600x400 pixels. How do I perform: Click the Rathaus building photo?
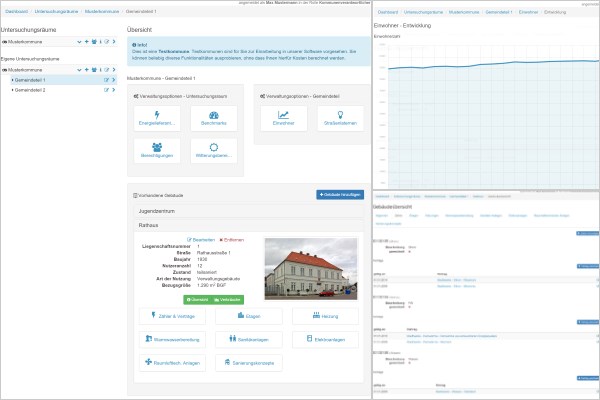click(310, 268)
